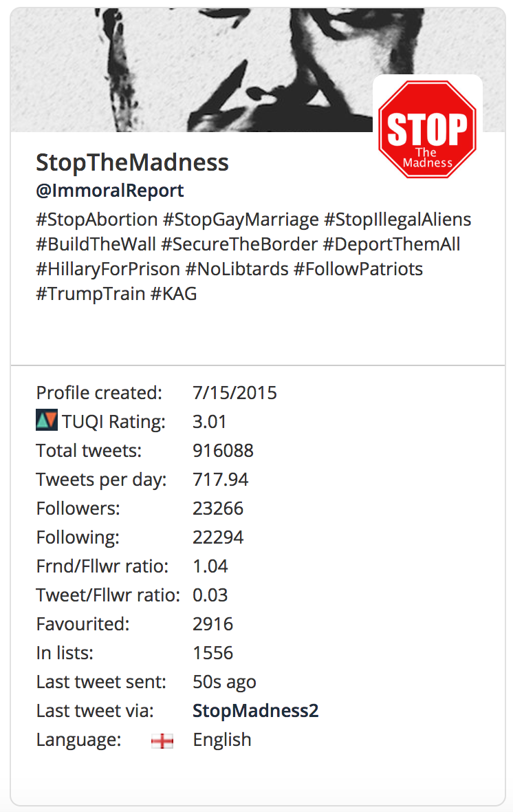Viewport: 513px width, 812px height.
Task: Click the TUQI Rating logo icon
Action: [x=47, y=420]
